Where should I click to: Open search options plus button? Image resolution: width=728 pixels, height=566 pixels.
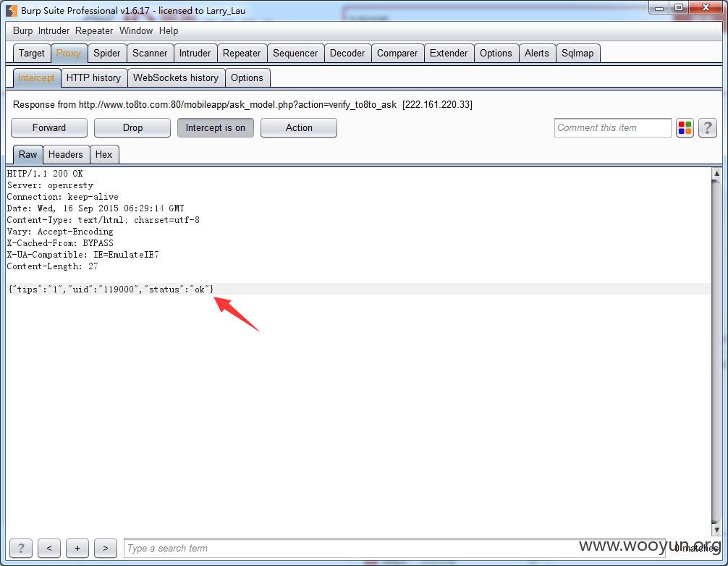point(77,549)
